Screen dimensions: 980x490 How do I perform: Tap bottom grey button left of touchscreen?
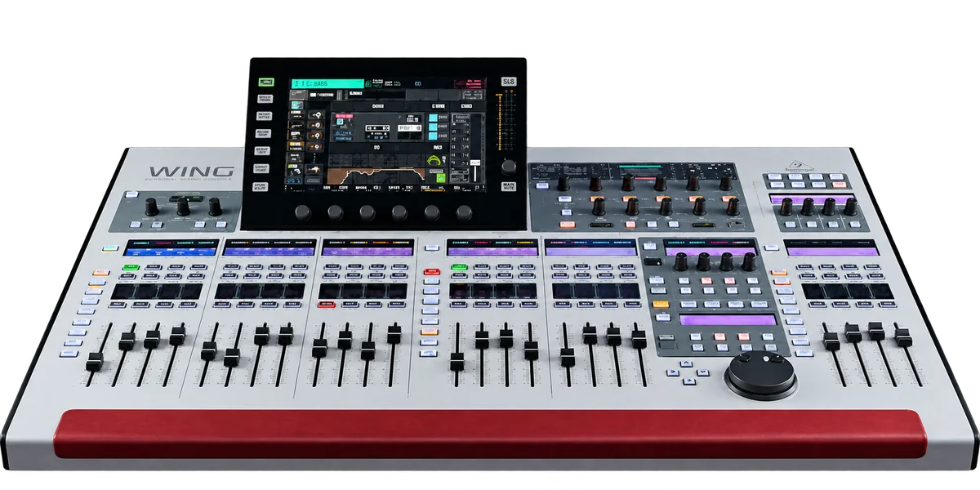click(x=261, y=186)
